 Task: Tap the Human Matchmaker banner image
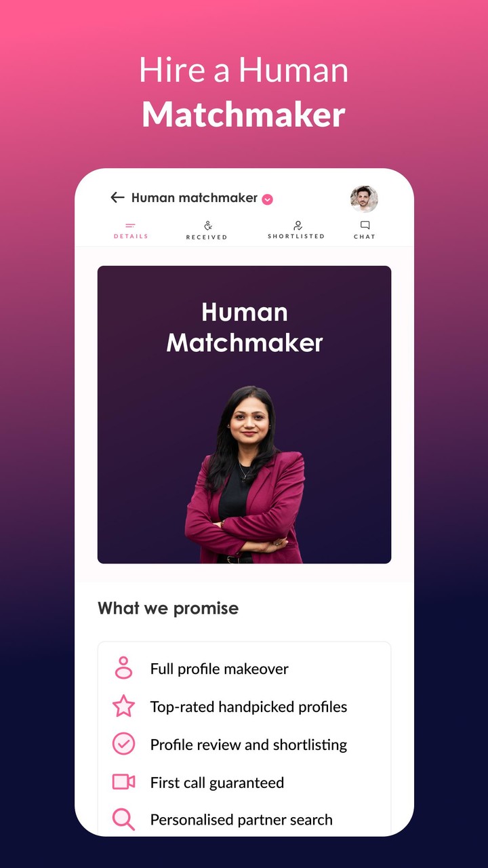tap(244, 414)
